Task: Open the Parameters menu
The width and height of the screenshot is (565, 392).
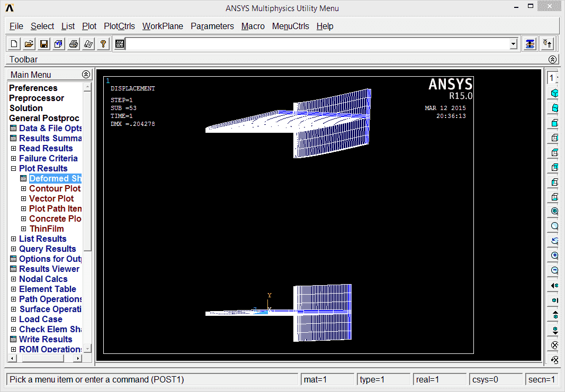Action: pos(212,26)
